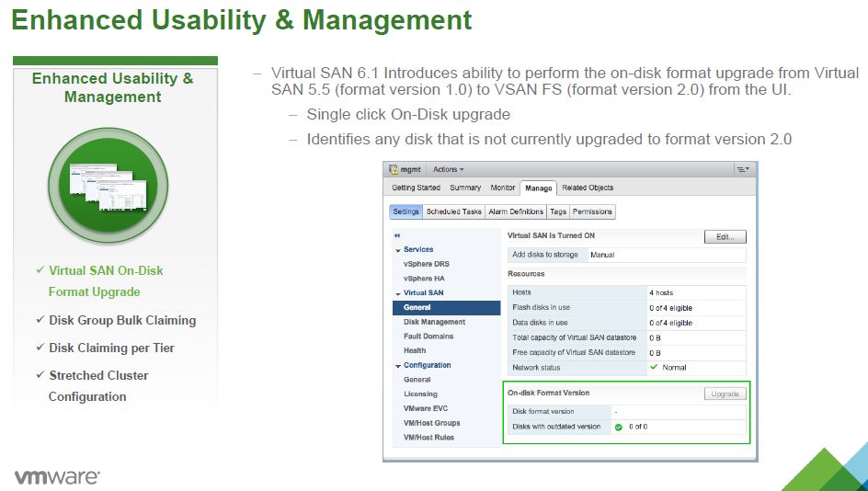Switch to the Monitor tab
Viewport: 868px width, 491px height.
click(502, 188)
